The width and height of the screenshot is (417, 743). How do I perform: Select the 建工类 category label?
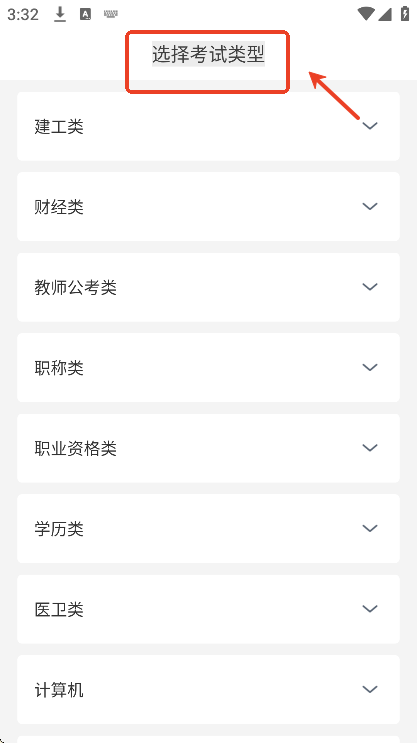pyautogui.click(x=59, y=127)
